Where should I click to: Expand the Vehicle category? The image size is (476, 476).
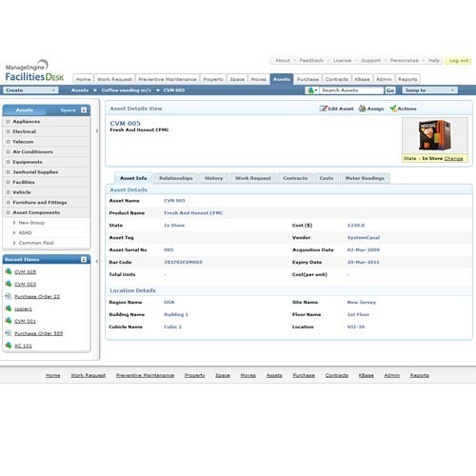pos(9,192)
